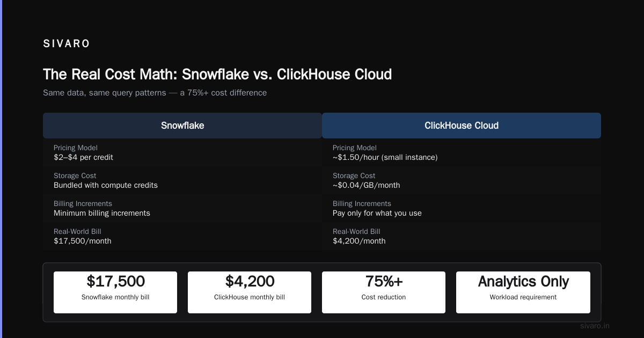The width and height of the screenshot is (644, 338).
Task: Click the '~$0.04/GB/month' storage cost value
Action: [x=367, y=186]
